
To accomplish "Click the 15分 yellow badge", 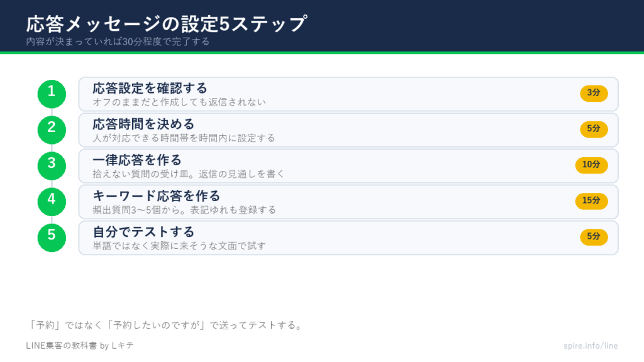I will click(x=591, y=201).
